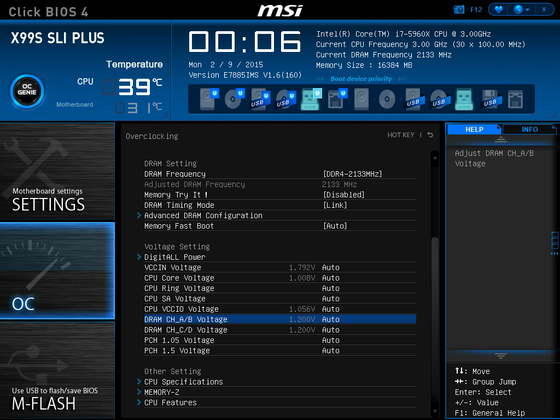
Task: Open M-FLASH USB BIOS flash section
Action: pyautogui.click(x=58, y=370)
